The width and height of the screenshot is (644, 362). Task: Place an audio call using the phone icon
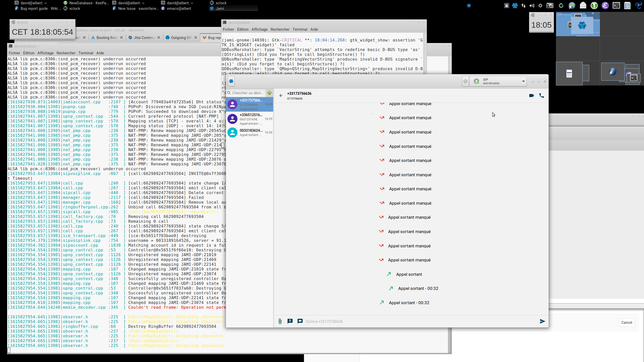click(542, 96)
